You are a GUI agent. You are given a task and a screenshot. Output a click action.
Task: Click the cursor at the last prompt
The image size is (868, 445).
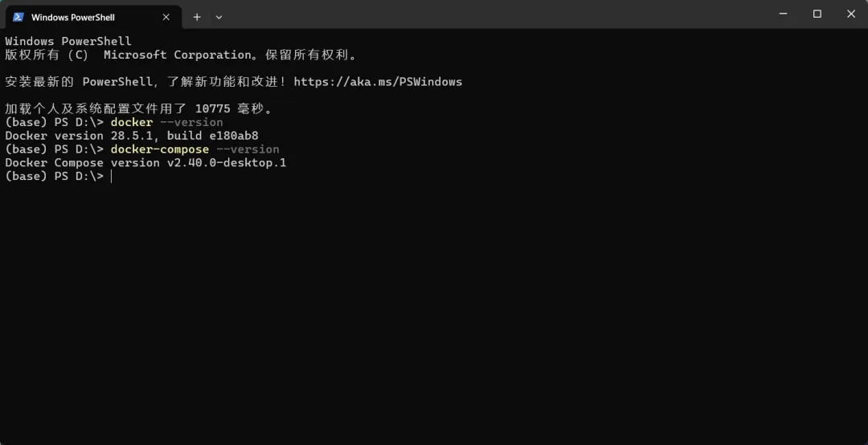pyautogui.click(x=112, y=177)
